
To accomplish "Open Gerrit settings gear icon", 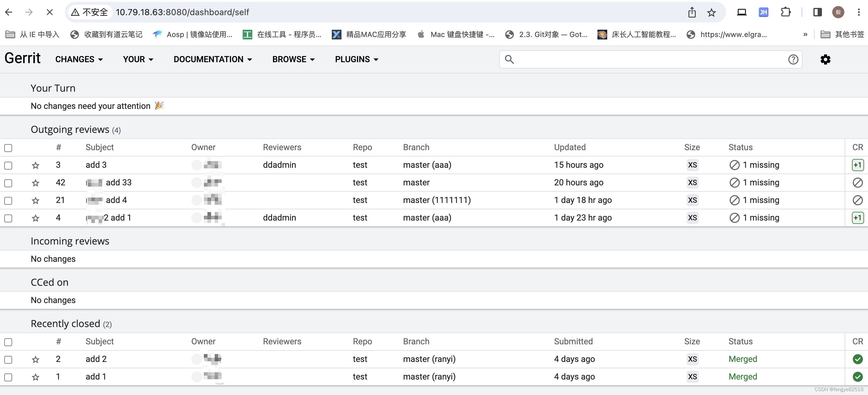I will pos(825,60).
